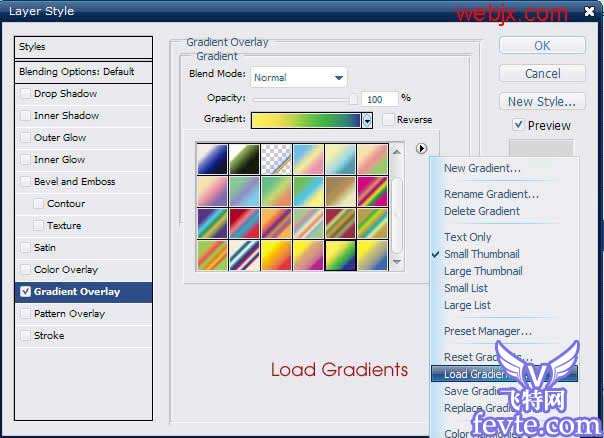Toggle the Reverse gradient checkbox
The image size is (604, 438).
pyautogui.click(x=389, y=119)
